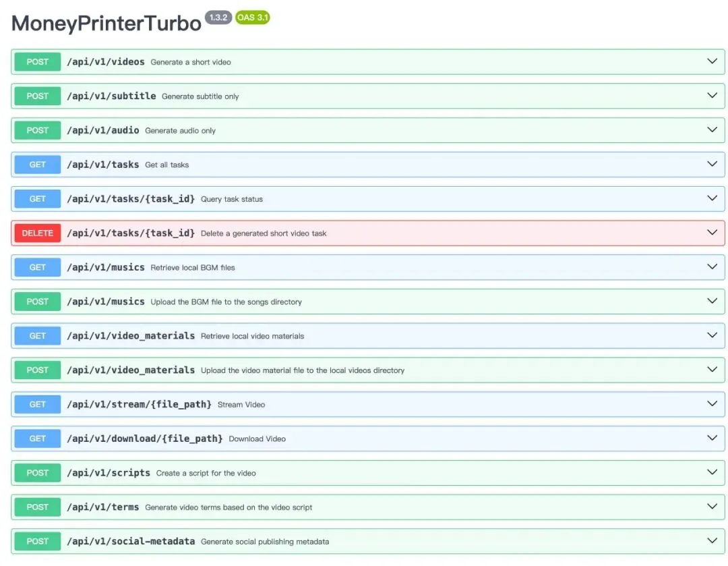Click the POST badge for /api/v1/subtitle
This screenshot has width=728, height=566.
38,96
